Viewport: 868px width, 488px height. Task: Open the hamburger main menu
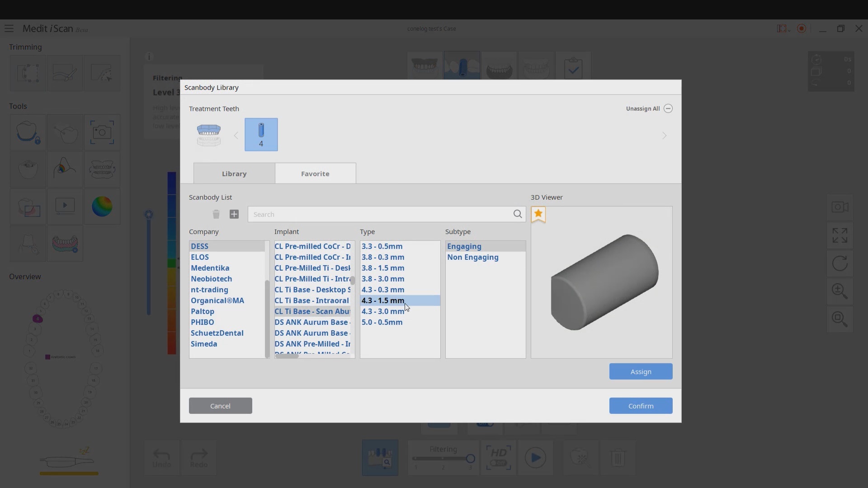pyautogui.click(x=9, y=28)
